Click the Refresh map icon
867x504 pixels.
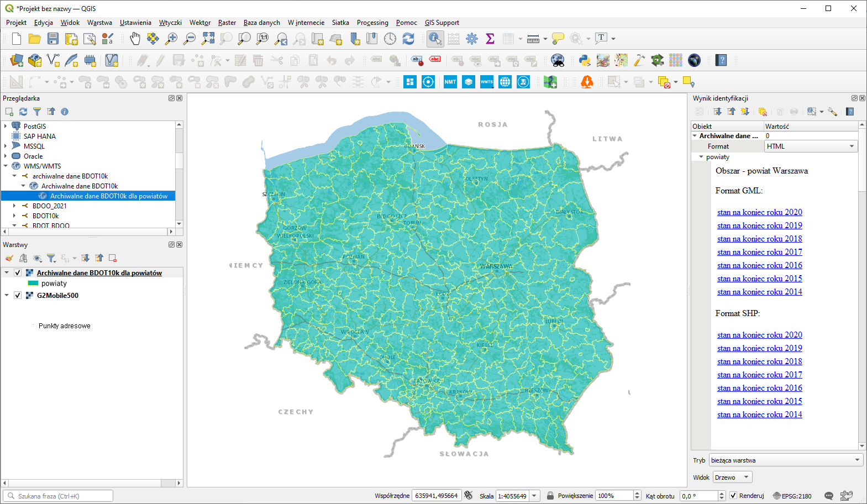408,39
